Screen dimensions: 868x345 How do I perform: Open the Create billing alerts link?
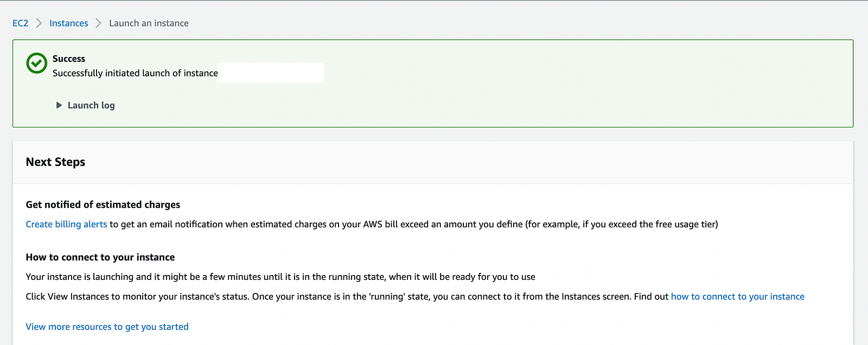66,224
